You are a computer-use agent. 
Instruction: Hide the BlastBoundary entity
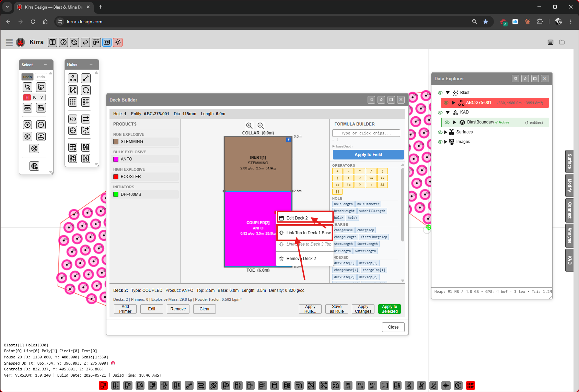pyautogui.click(x=447, y=122)
